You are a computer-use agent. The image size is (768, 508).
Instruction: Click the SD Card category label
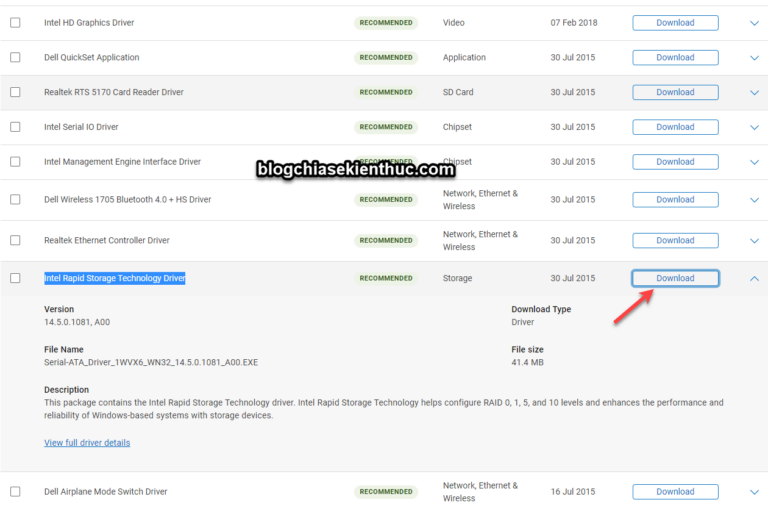458,92
